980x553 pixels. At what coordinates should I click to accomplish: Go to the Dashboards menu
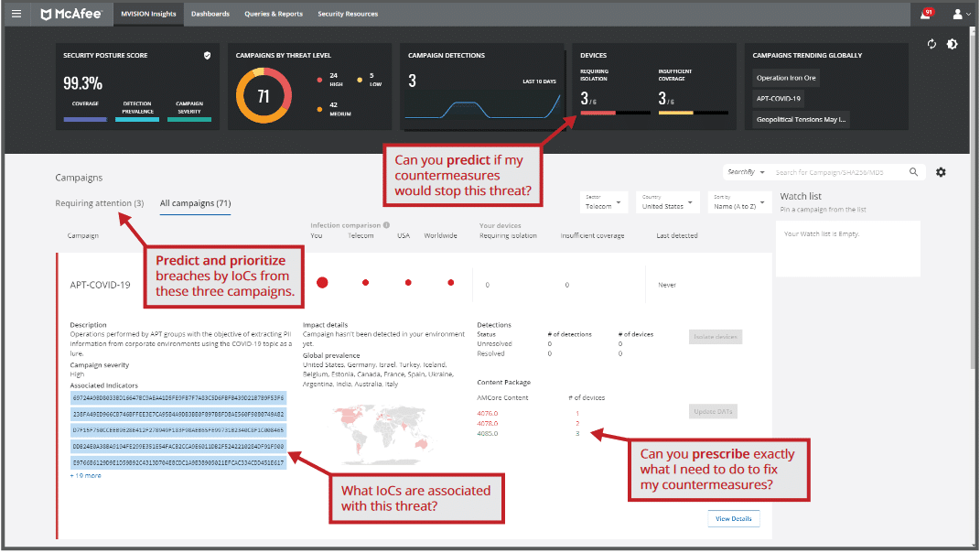point(210,14)
